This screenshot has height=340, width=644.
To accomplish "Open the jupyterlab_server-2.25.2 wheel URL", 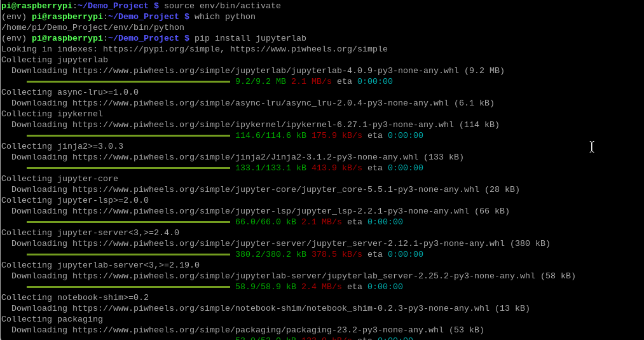I will coord(304,276).
